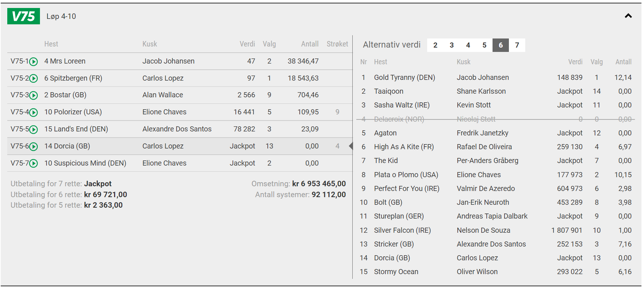Click driver Jan-Erik Neuroth
The width and height of the screenshot is (644, 289).
[x=483, y=202]
